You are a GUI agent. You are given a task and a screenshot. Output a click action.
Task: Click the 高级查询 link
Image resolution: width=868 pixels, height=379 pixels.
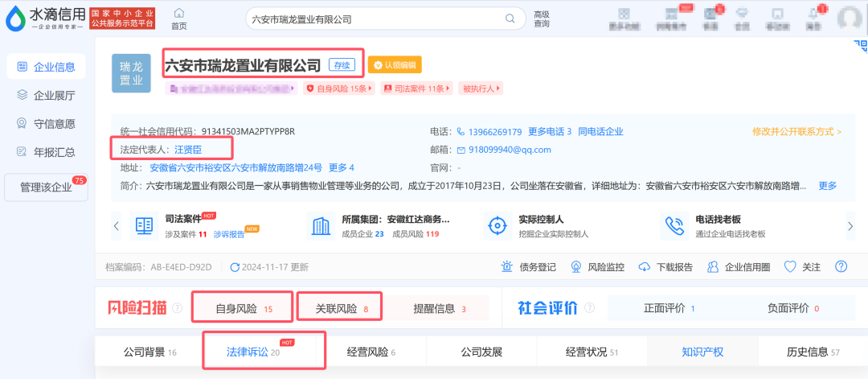click(542, 19)
